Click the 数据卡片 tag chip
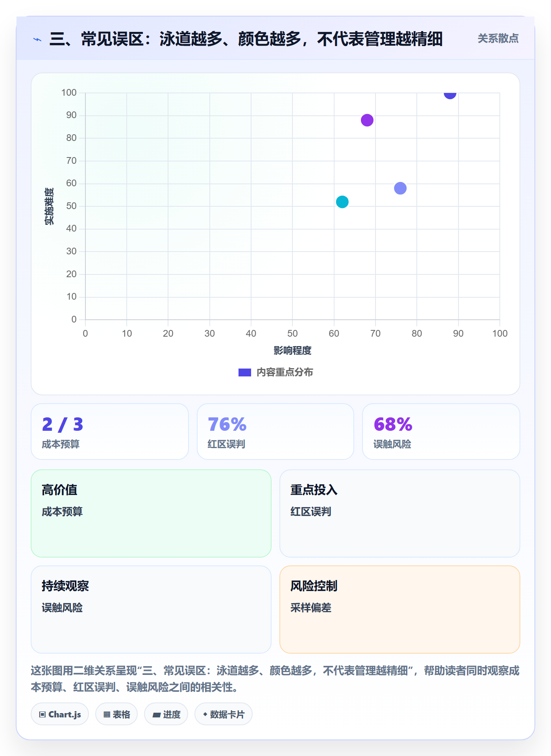 (x=224, y=714)
